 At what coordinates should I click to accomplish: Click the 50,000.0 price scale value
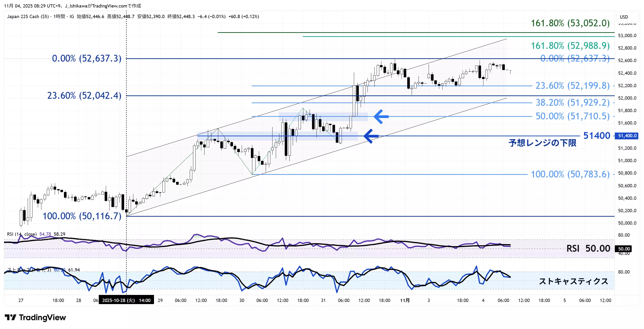[627, 223]
